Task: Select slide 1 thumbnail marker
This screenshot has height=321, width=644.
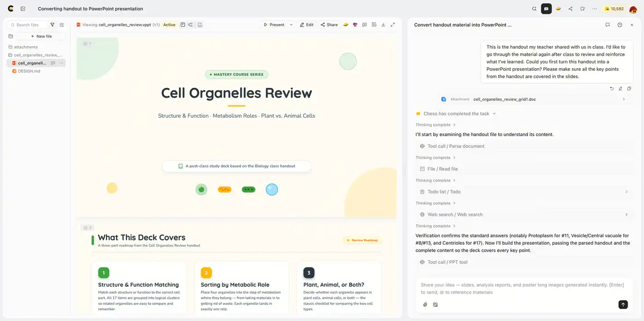Action: (x=87, y=44)
